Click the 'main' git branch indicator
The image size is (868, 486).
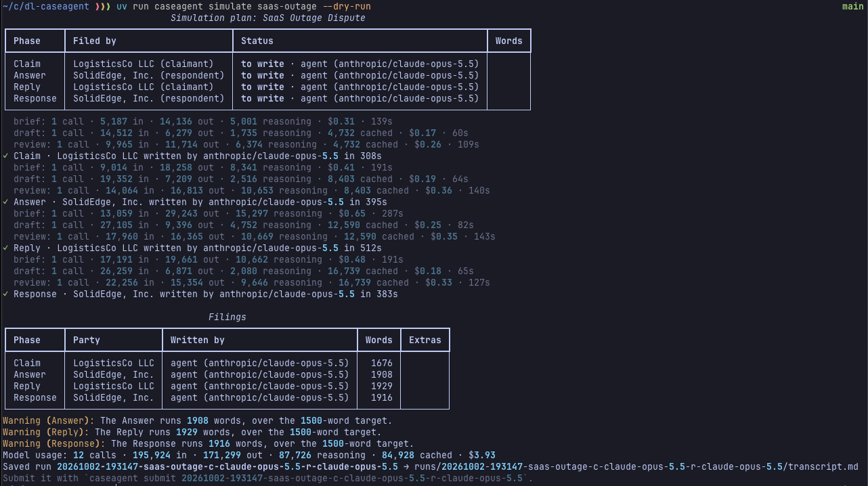852,6
